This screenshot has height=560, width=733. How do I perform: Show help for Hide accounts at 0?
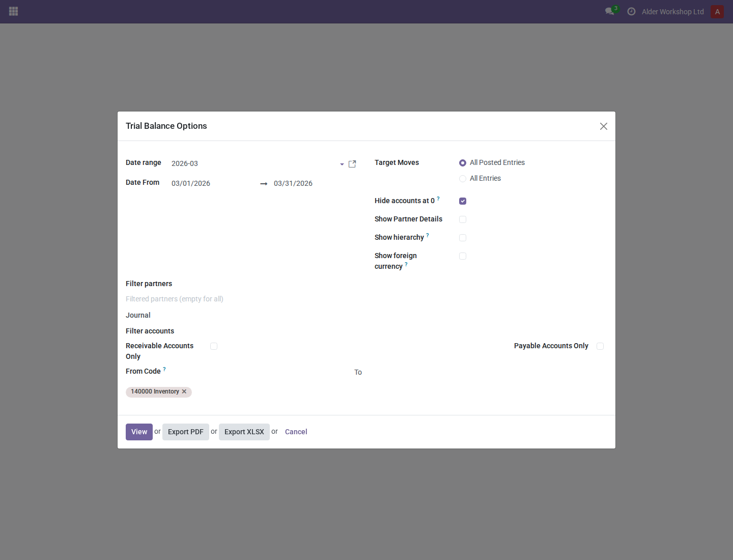(x=438, y=198)
